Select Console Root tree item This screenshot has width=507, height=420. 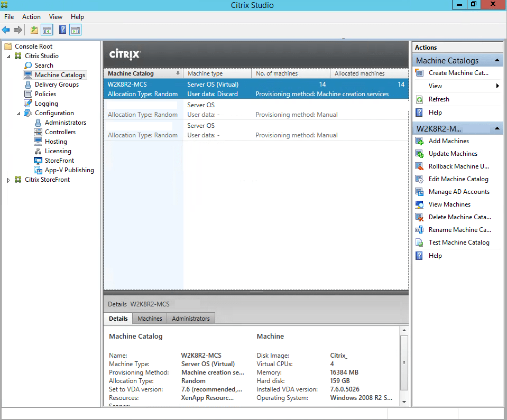pyautogui.click(x=33, y=46)
